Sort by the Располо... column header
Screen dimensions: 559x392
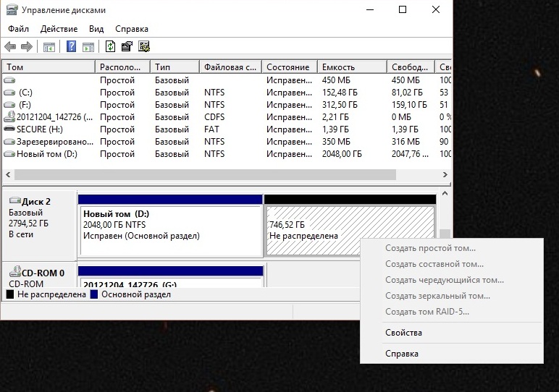click(122, 67)
